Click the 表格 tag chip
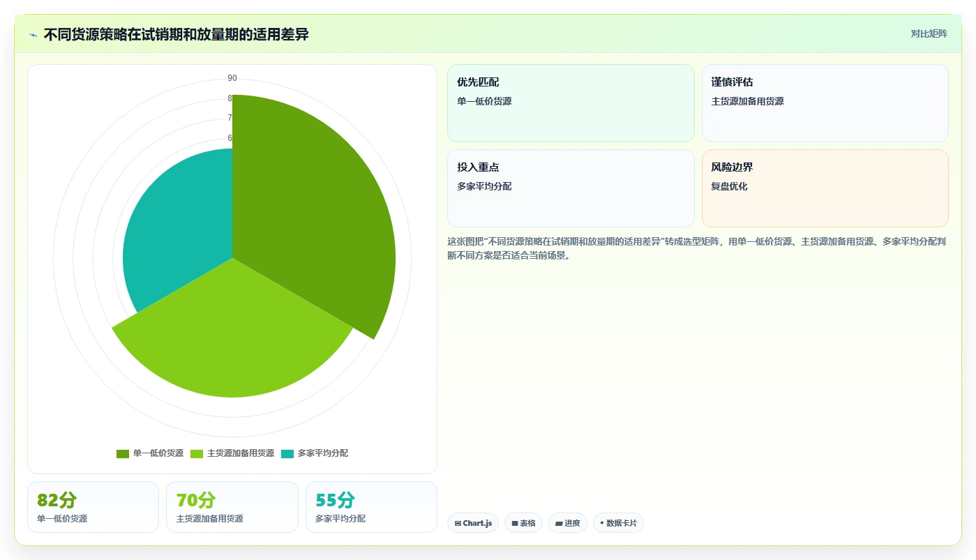Screen dimensions: 976x560 click(x=523, y=523)
